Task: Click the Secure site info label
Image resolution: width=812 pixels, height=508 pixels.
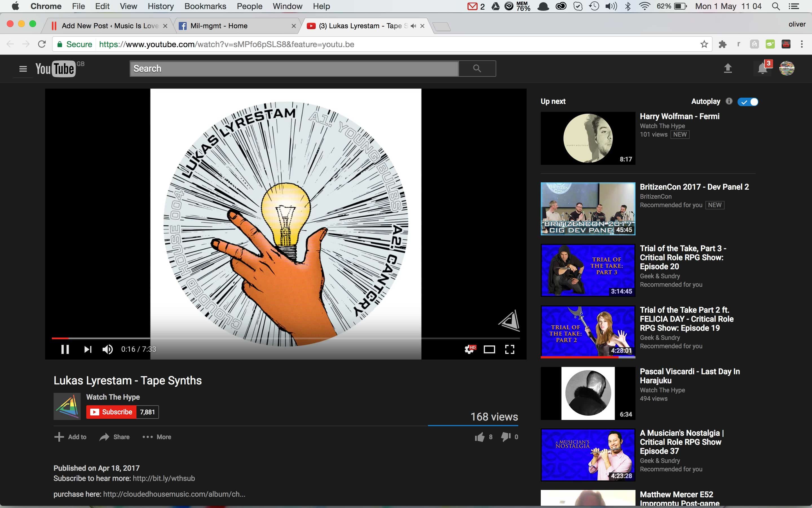Action: pyautogui.click(x=74, y=44)
